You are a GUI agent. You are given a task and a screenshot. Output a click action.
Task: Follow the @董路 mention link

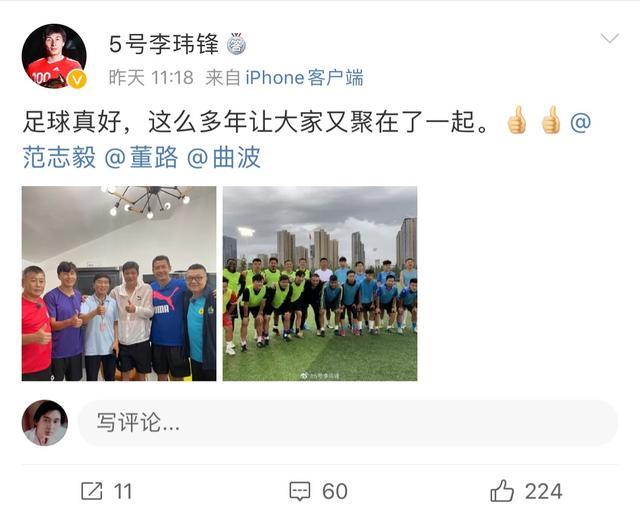(x=141, y=157)
